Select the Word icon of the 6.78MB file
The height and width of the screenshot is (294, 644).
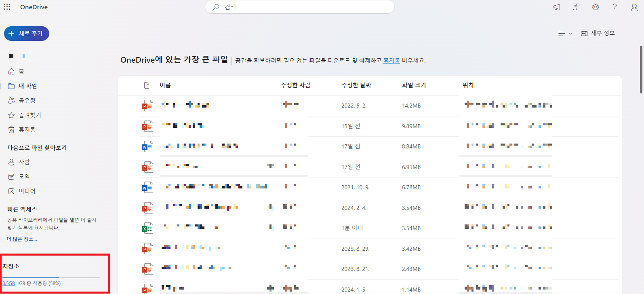pyautogui.click(x=147, y=187)
